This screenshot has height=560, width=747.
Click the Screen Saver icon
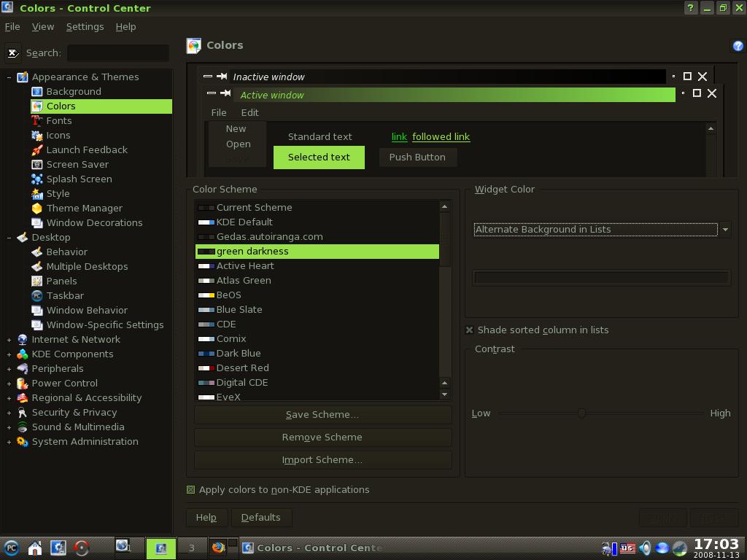coord(36,164)
